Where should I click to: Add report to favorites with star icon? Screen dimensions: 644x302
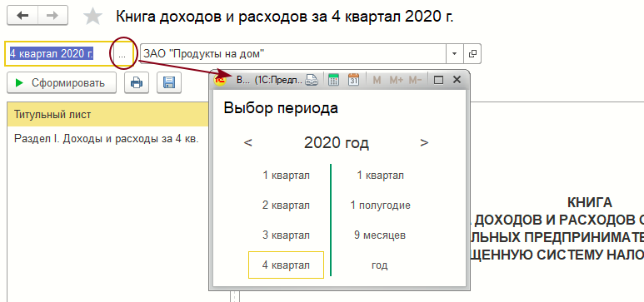coord(92,17)
